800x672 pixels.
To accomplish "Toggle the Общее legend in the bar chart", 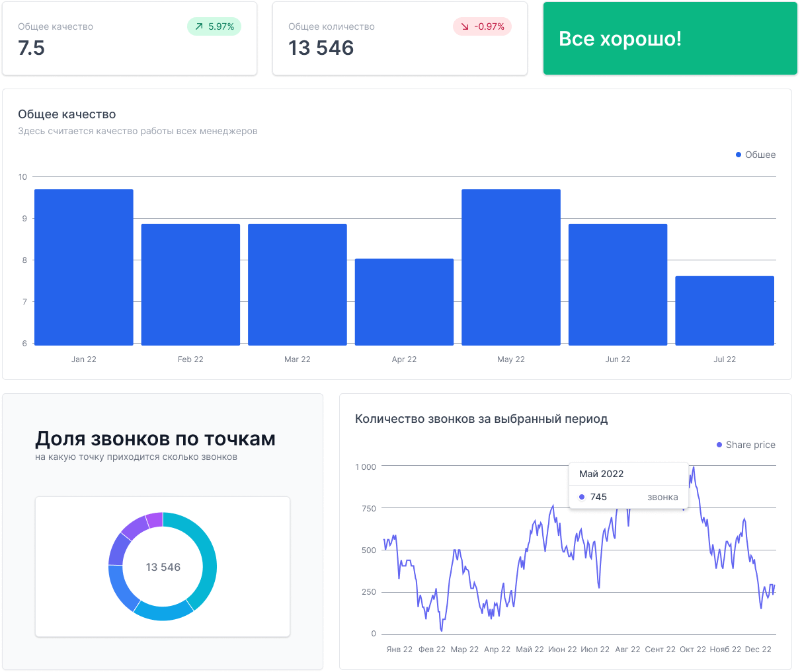I will pos(756,155).
